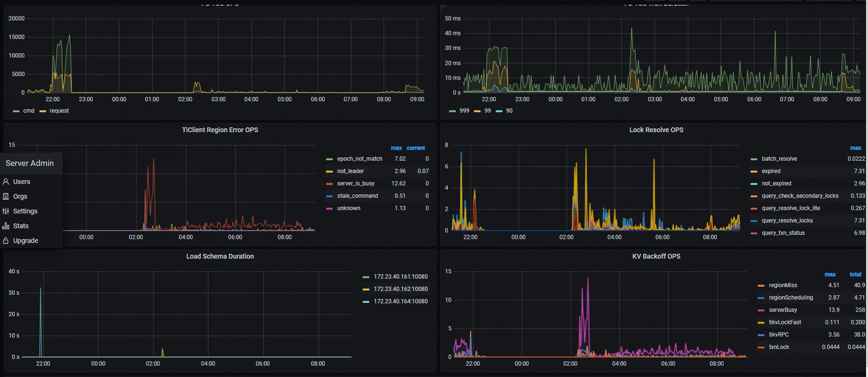Click the Orgs building icon

point(6,196)
